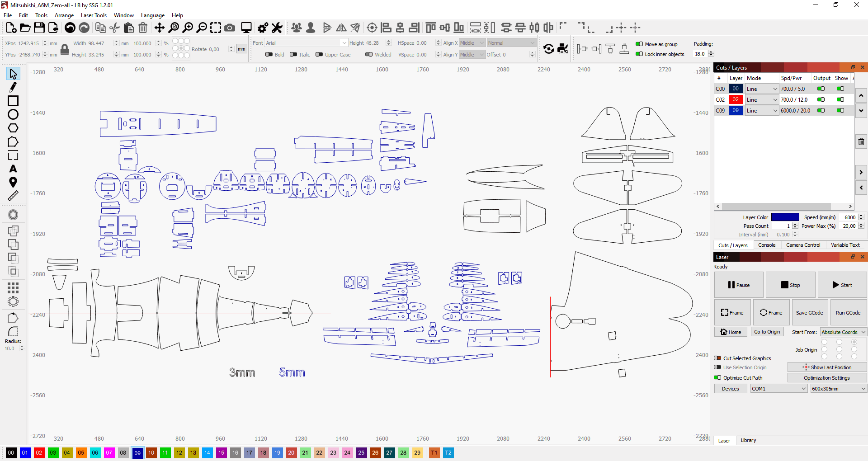Open the Laser Tools menu
Viewport: 868px width, 461px height.
(x=94, y=15)
